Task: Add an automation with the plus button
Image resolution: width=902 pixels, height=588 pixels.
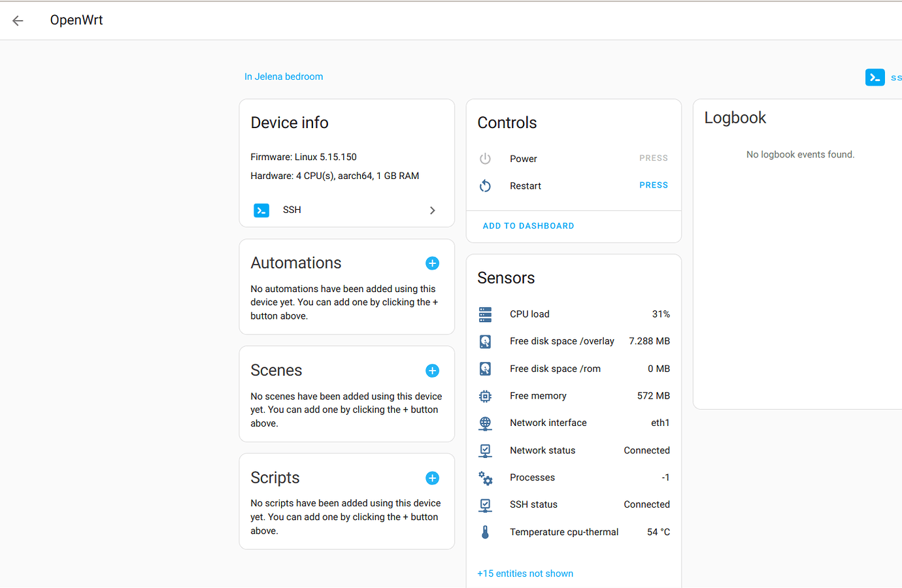Action: (x=432, y=263)
